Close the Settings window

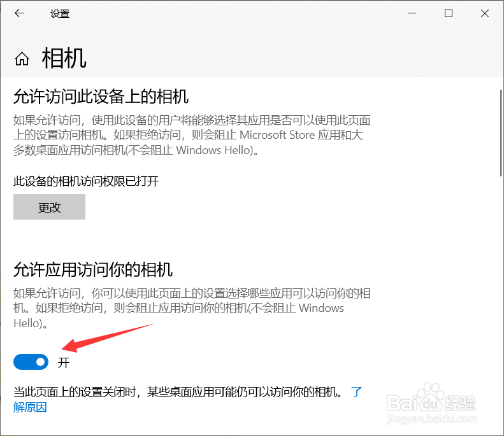click(485, 13)
